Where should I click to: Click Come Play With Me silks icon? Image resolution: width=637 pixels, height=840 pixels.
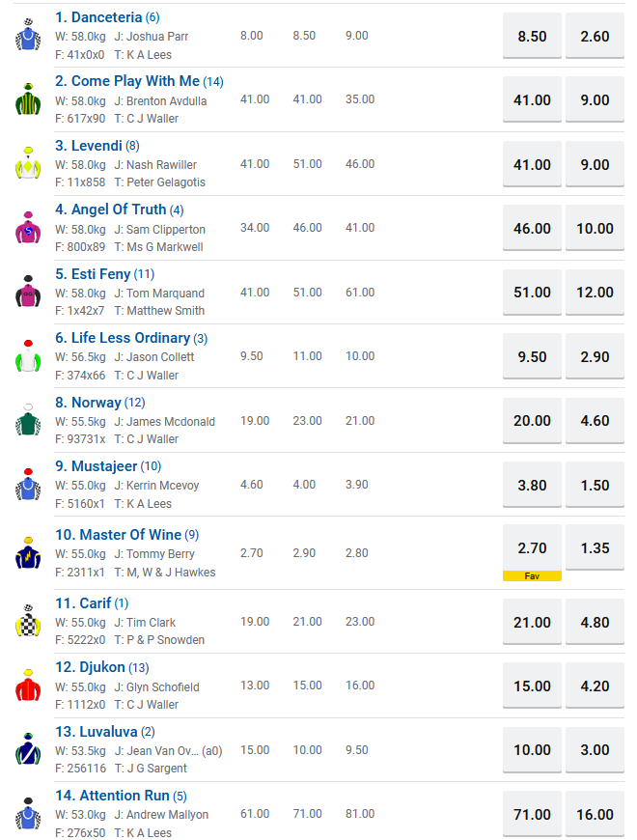pos(28,99)
